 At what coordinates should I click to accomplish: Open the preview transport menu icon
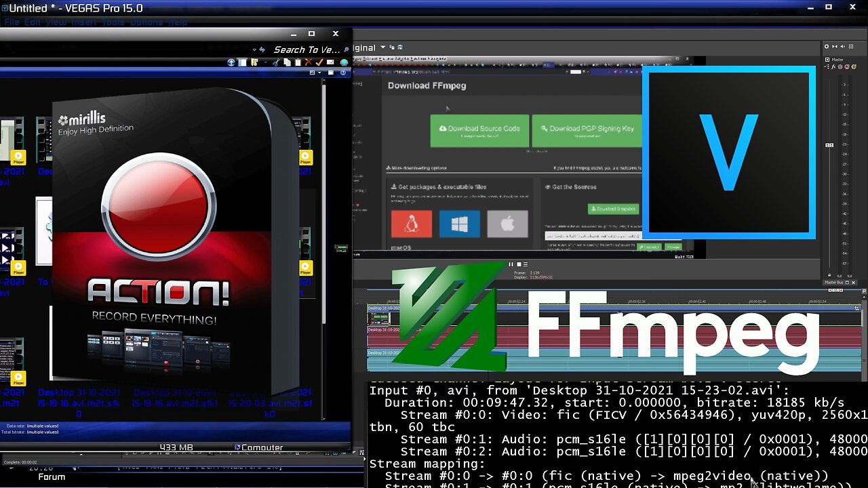[526, 264]
